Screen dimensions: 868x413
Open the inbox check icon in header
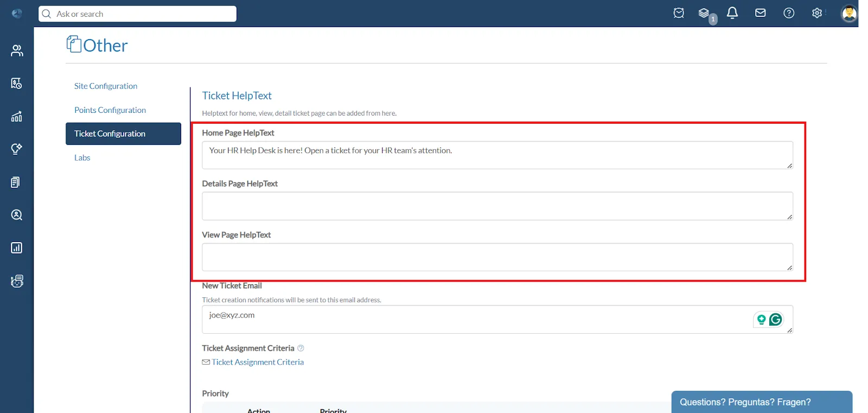coord(679,13)
